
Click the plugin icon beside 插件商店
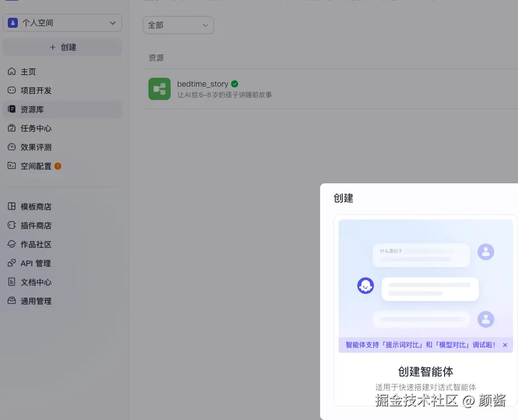click(x=12, y=225)
